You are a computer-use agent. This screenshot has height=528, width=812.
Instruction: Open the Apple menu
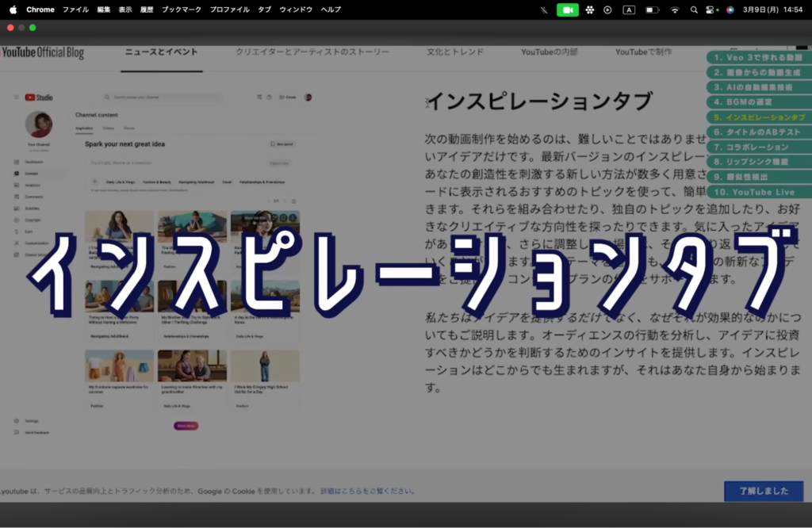pos(13,10)
